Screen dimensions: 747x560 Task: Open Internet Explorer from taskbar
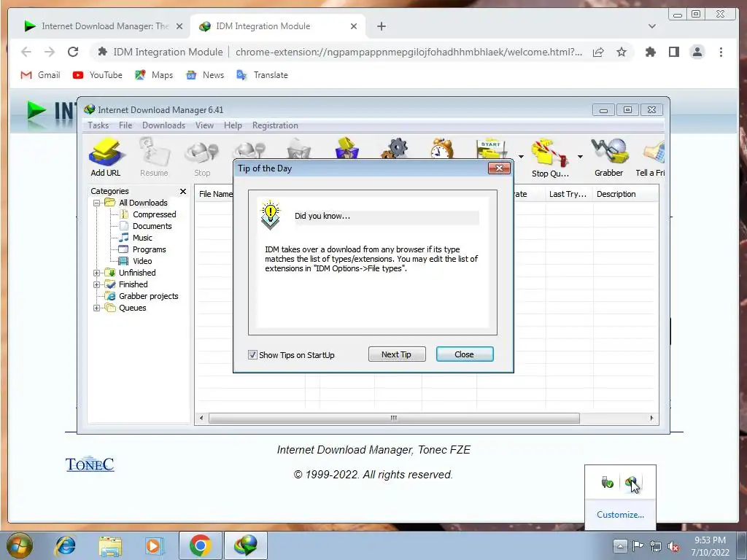point(65,545)
